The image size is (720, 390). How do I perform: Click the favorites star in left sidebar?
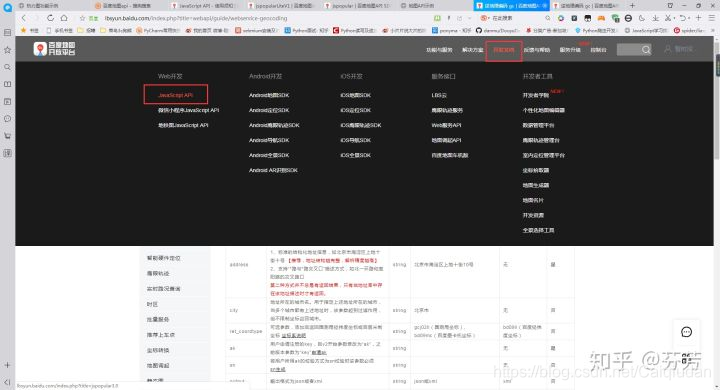[7, 50]
